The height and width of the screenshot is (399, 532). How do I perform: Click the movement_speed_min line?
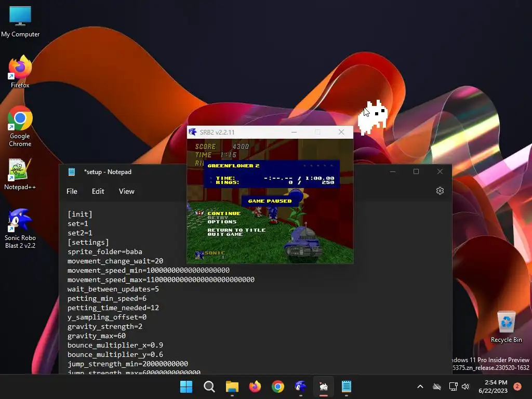(148, 270)
